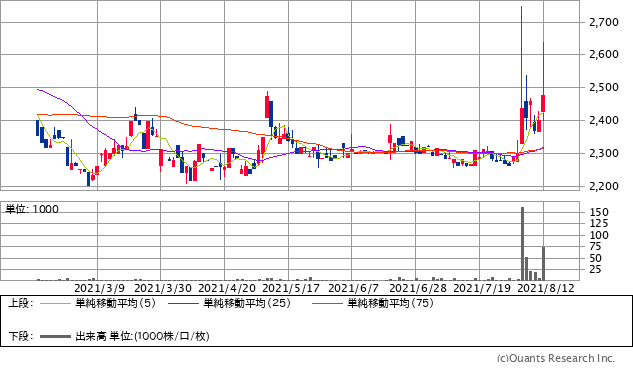Click the 2021/3/30 date label
Screen dimensions: 633x372
coord(163,288)
